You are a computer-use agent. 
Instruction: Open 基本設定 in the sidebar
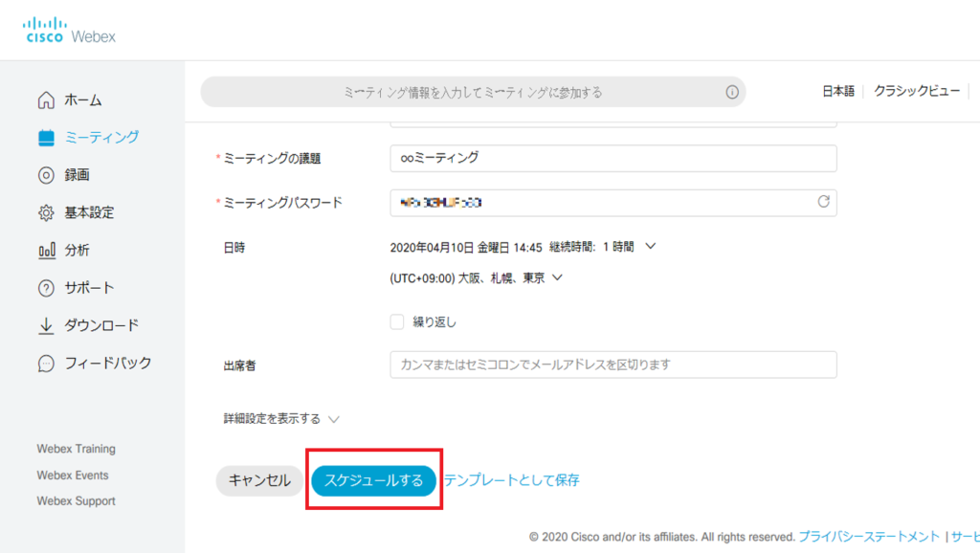[89, 213]
